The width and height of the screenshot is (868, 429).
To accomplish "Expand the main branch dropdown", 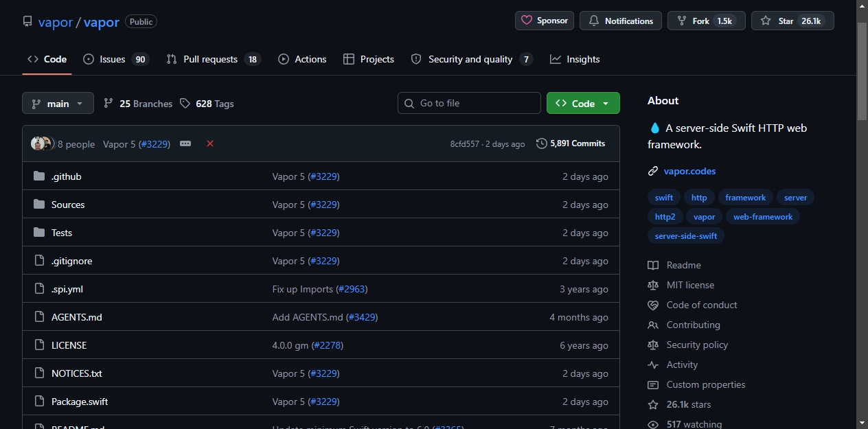I will (x=58, y=103).
